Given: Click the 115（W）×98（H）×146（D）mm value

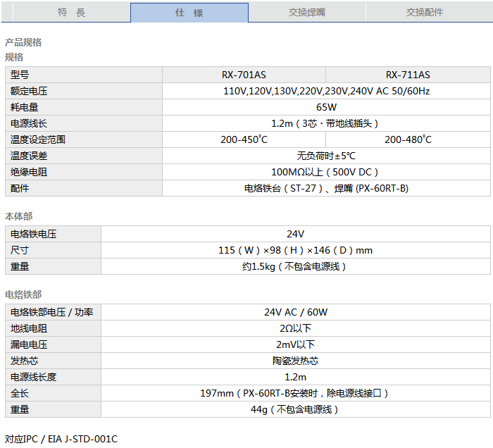Looking at the screenshot, I should pyautogui.click(x=296, y=250).
